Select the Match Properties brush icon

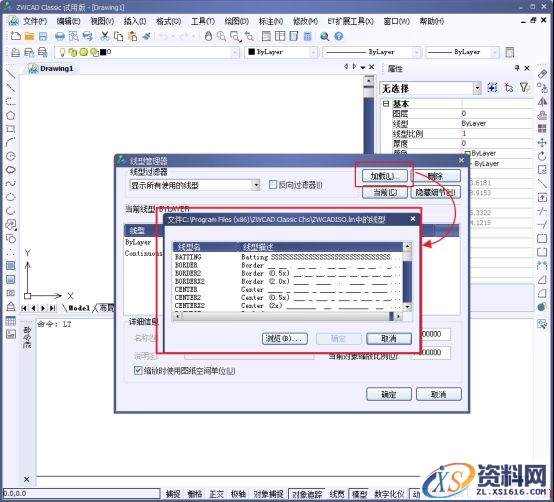tap(146, 36)
